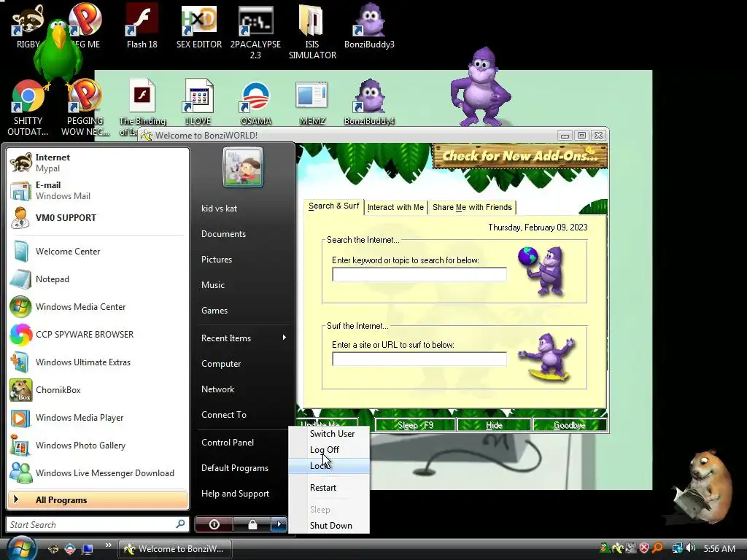The height and width of the screenshot is (560, 747).
Task: Select Log Off from power menu
Action: pos(329,449)
